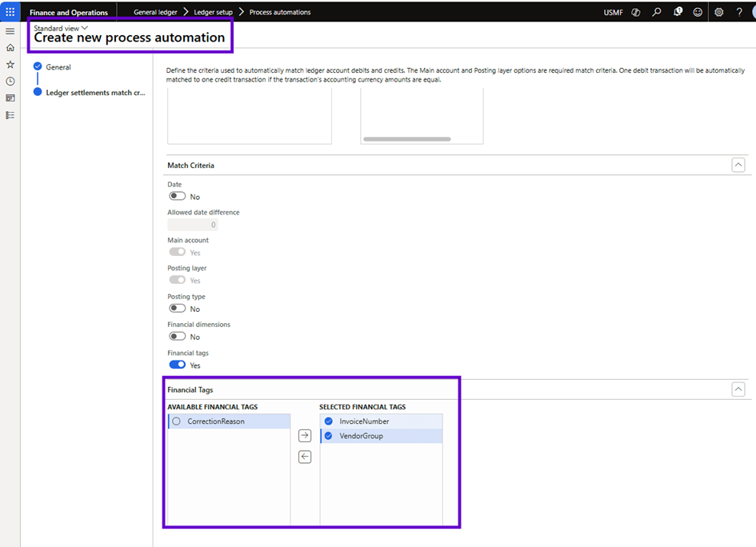The image size is (756, 547).
Task: Open Favorites star icon in sidebar
Action: coord(10,64)
